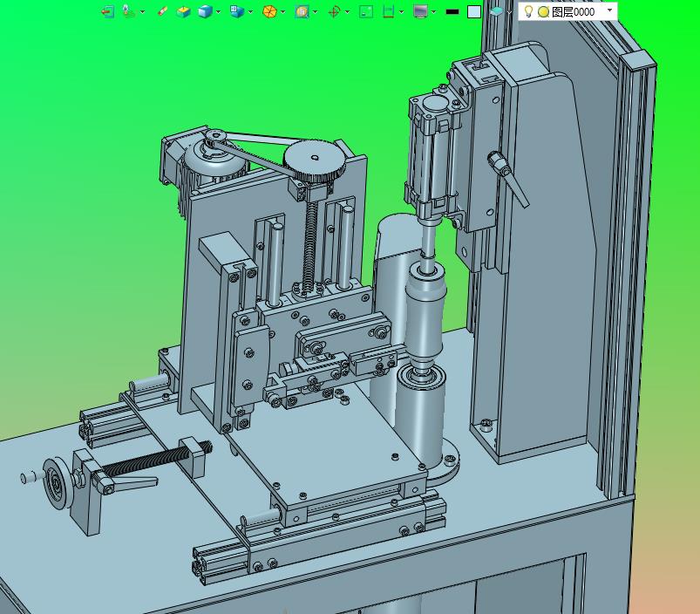Viewport: 700px width, 614px height.
Task: Select the eraser tool icon
Action: [x=162, y=11]
